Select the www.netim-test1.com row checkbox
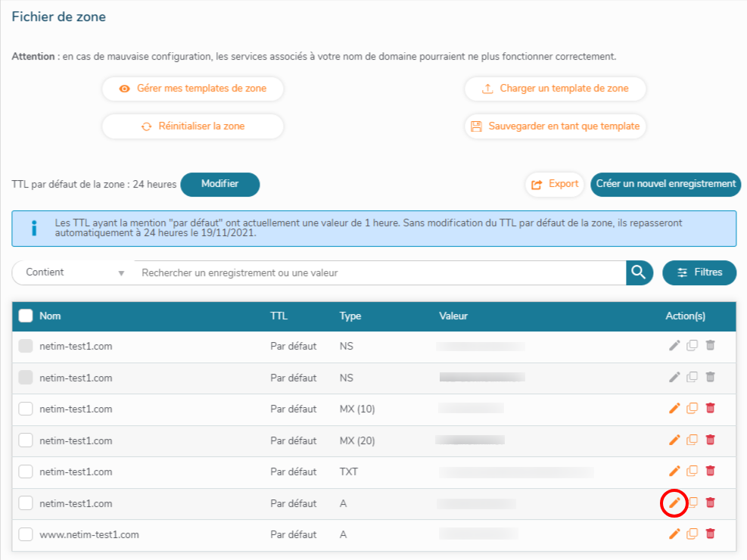 [x=26, y=534]
